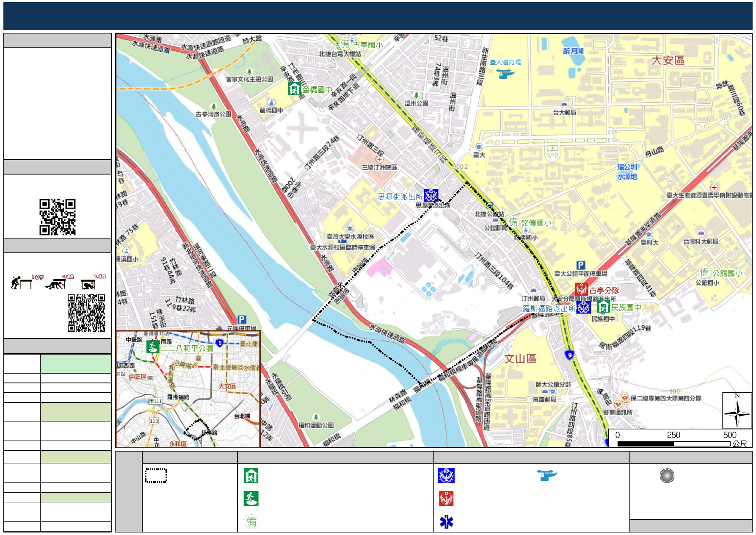Click the blue medical star symbol in the legend
The image size is (756, 535).
(446, 522)
